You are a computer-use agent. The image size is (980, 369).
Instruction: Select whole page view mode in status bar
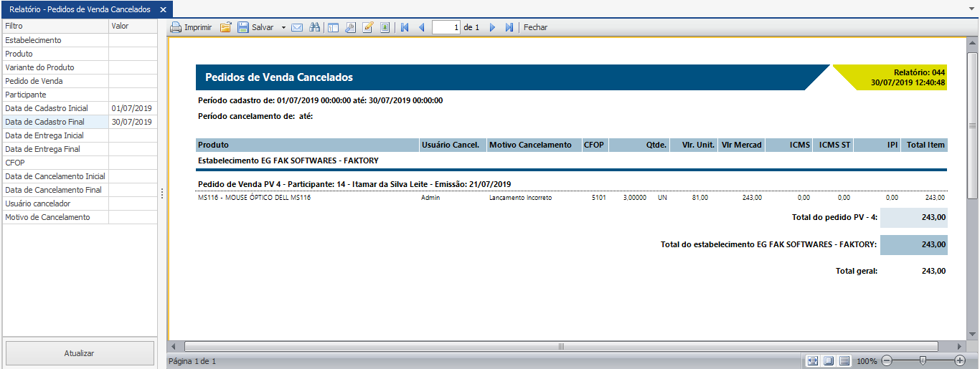click(x=829, y=360)
